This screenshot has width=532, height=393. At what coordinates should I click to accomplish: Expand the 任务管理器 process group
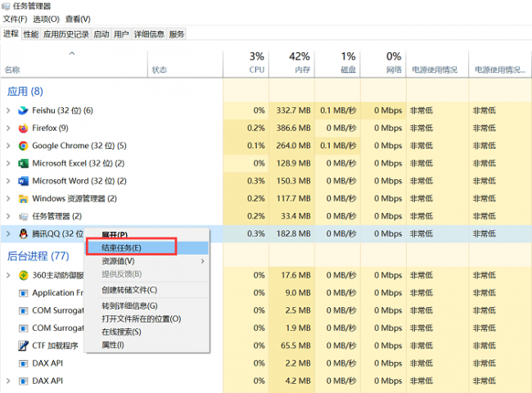point(8,216)
